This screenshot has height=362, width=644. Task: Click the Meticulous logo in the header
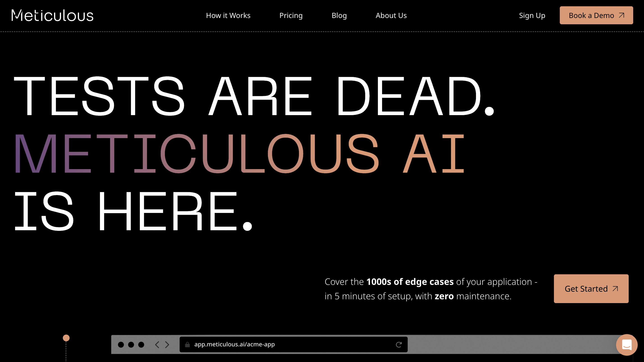pyautogui.click(x=52, y=15)
